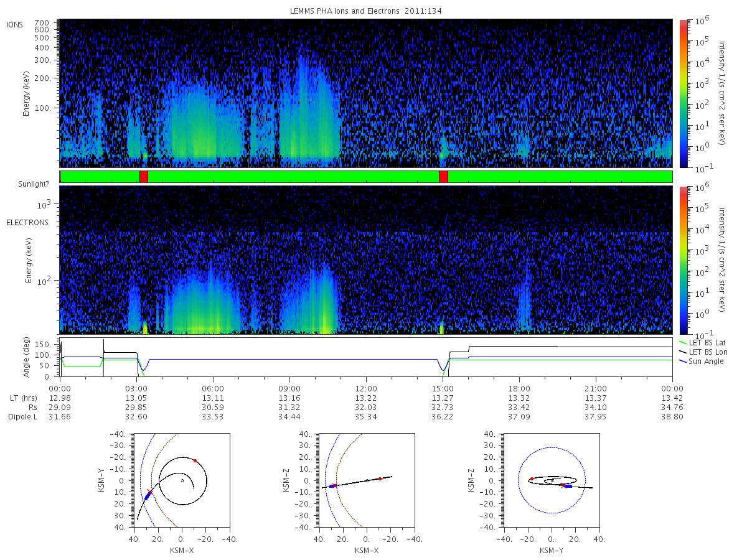Viewport: 747px width, 560px height.
Task: Click the Dipole L value 33.53
Action: pos(213,417)
